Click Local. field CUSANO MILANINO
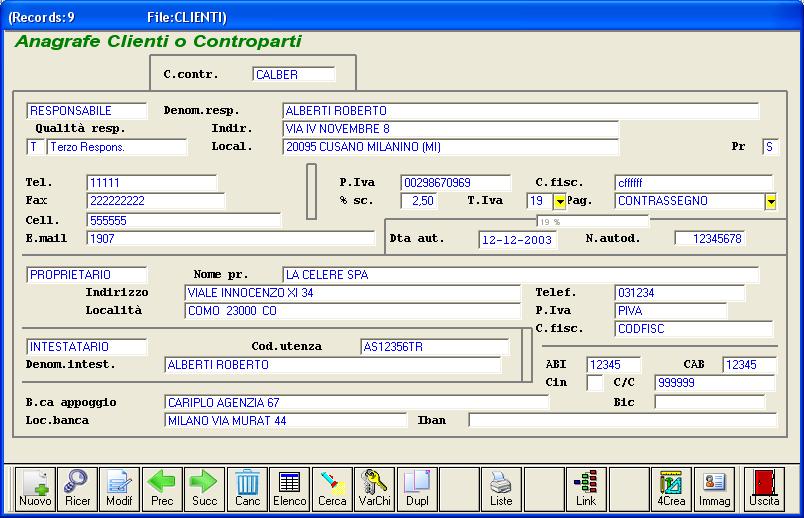This screenshot has height=518, width=804. coord(450,147)
